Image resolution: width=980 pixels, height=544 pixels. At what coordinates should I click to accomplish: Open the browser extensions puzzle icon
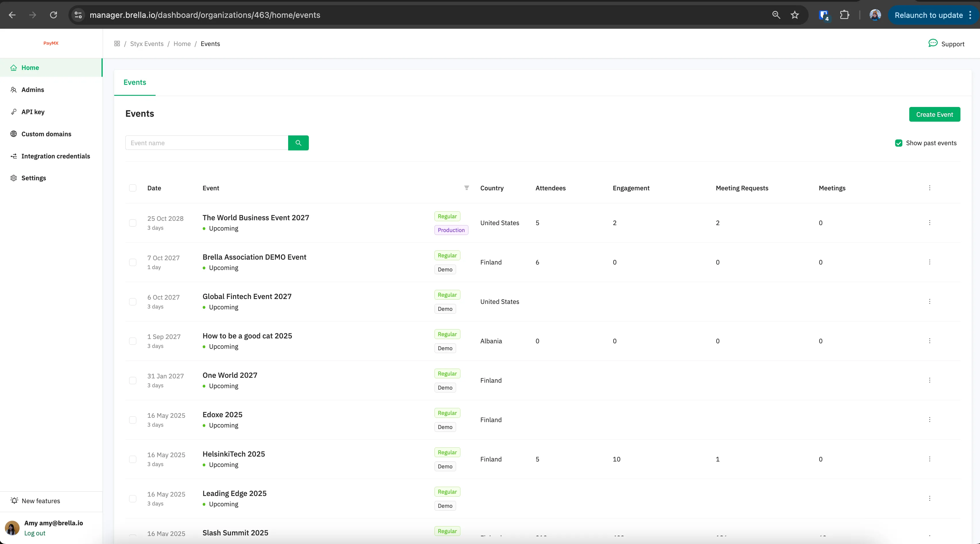(844, 15)
